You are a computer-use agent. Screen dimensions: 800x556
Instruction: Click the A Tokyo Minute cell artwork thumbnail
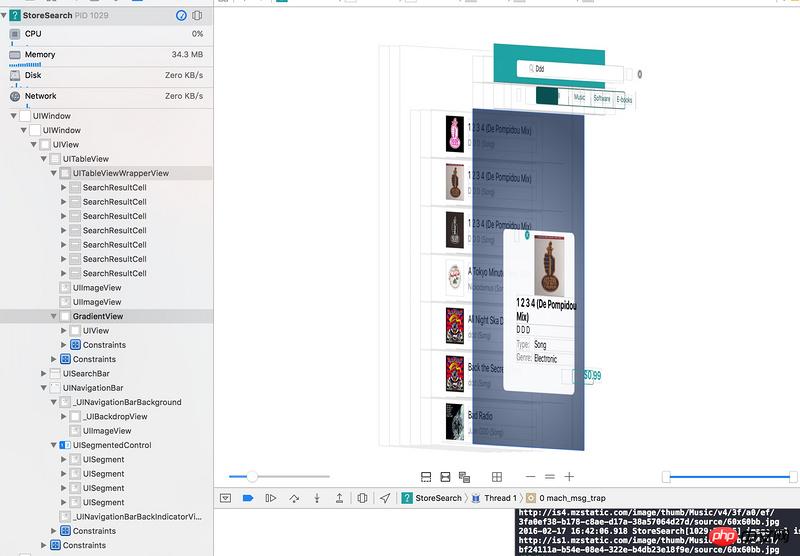[455, 278]
